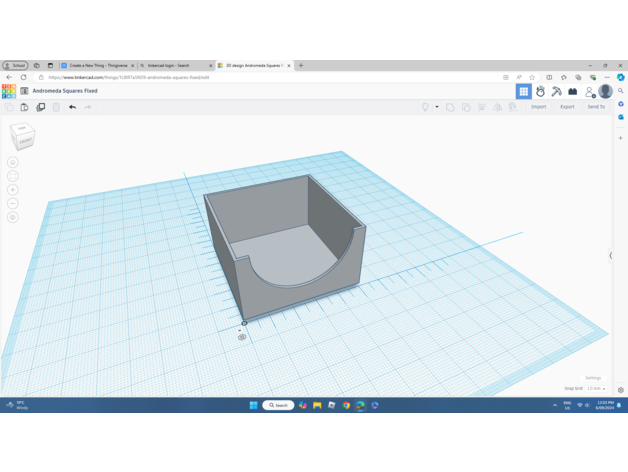
Task: Expand the collapsed right shapes panel
Action: coord(611,255)
